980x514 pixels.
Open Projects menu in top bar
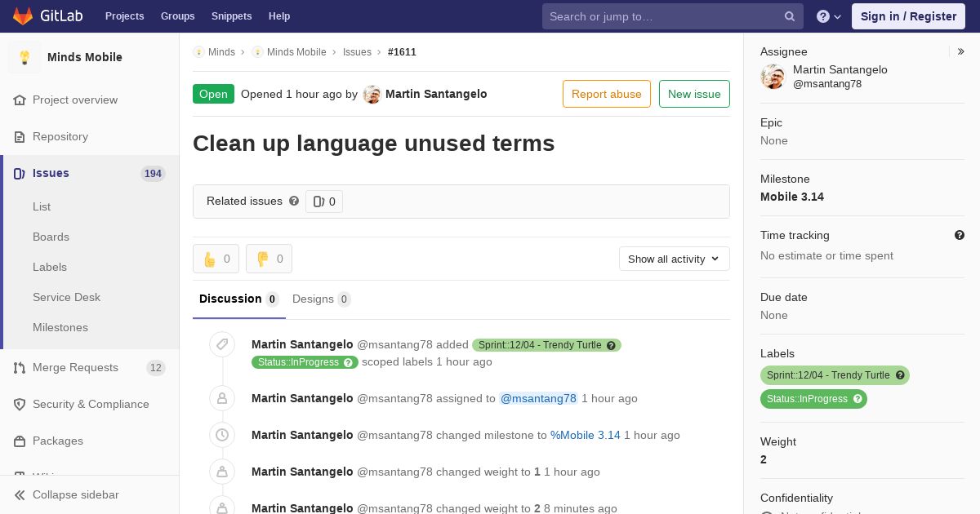click(125, 16)
